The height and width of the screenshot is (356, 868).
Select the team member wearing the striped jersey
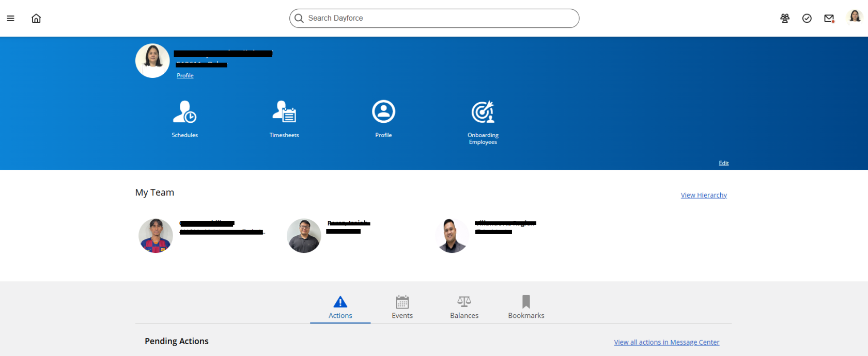tap(156, 236)
